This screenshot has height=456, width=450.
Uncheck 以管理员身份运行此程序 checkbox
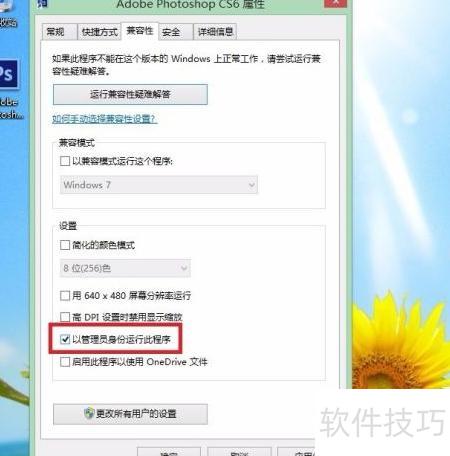pos(65,339)
